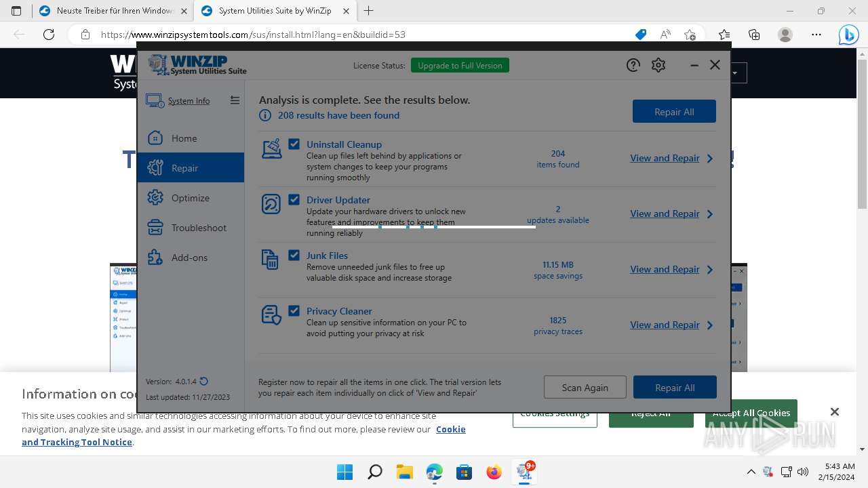Open the Windows Start menu
Viewport: 868px width, 488px height.
coord(344,472)
